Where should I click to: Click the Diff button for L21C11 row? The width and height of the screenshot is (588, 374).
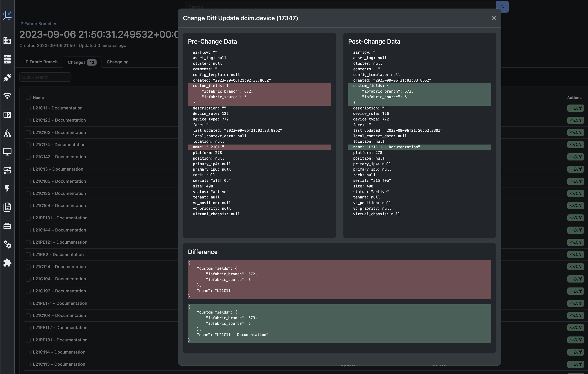(576, 108)
